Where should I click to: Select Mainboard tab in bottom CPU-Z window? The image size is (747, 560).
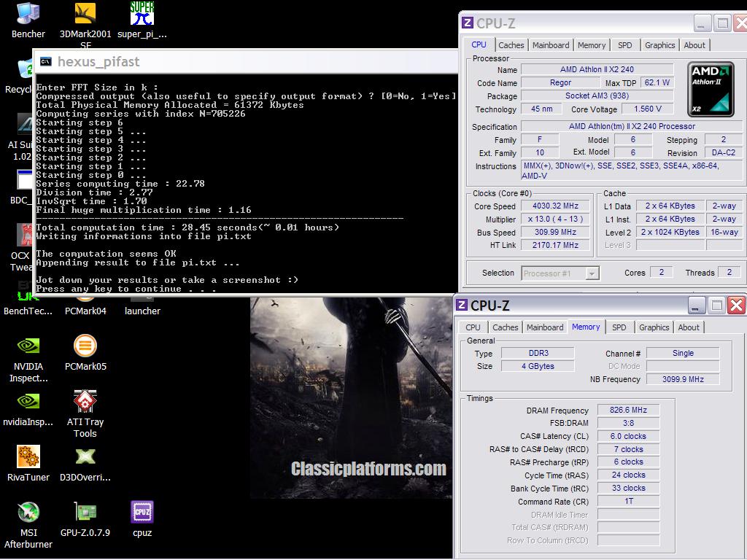545,327
